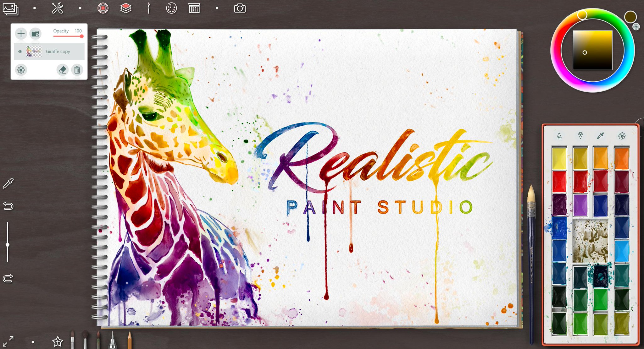Open favorites star in bottom toolbar
644x349 pixels.
(x=58, y=341)
